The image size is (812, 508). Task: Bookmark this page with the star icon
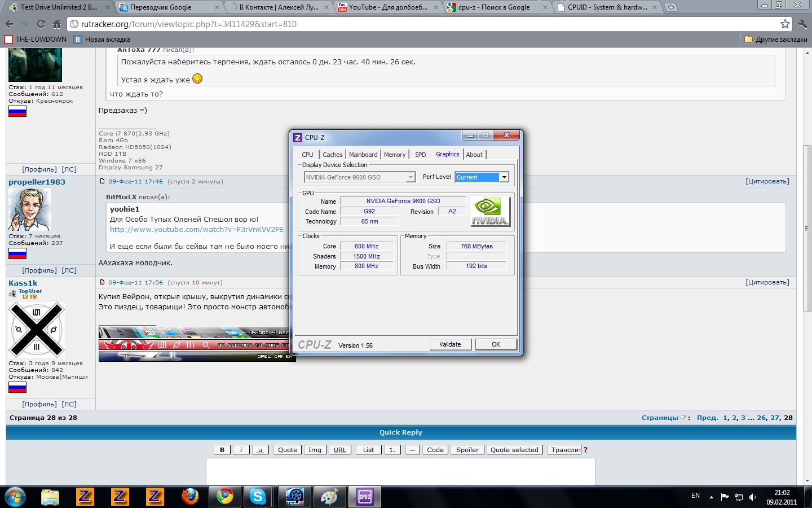pos(785,24)
